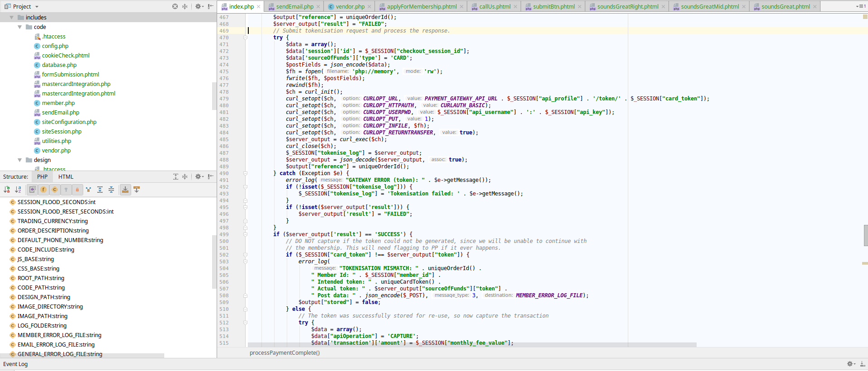Click Project tree vertical scrollbar
Screen dimensions: 868x371
pos(214,96)
